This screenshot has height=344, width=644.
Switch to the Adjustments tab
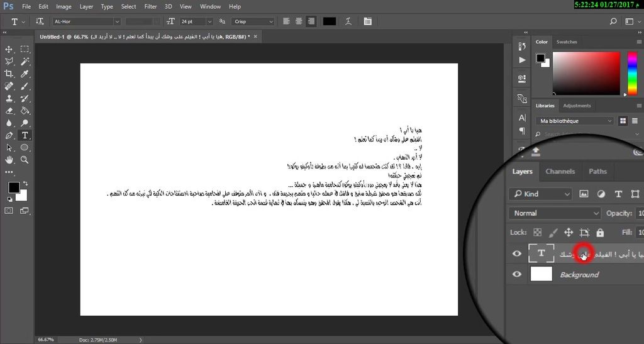[577, 106]
